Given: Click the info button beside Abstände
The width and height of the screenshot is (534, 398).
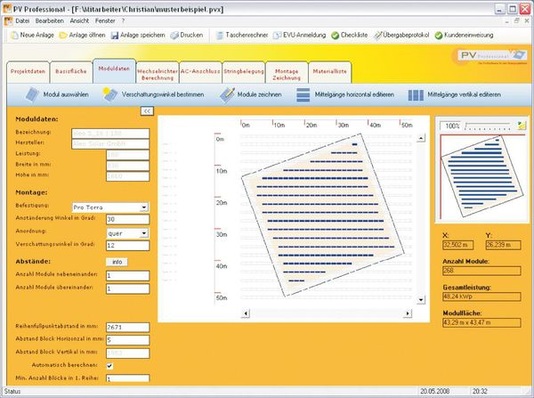Looking at the screenshot, I should click(117, 262).
